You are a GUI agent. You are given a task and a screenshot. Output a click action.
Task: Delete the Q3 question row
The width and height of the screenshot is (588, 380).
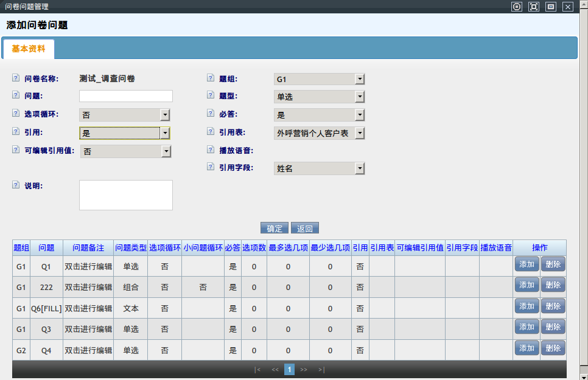click(553, 326)
